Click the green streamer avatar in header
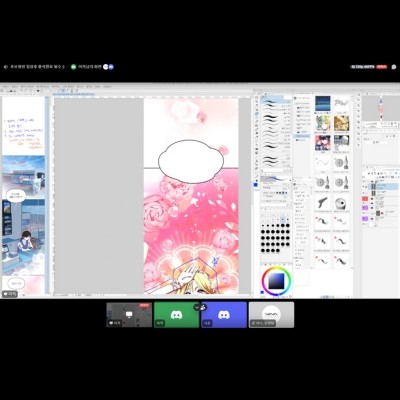400x400 pixels. (74, 67)
